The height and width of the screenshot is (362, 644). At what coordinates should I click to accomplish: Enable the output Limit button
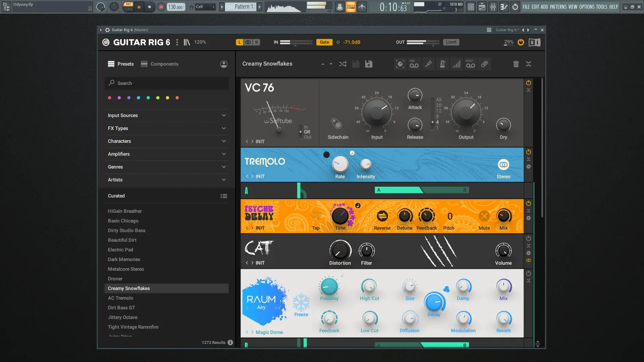point(451,42)
